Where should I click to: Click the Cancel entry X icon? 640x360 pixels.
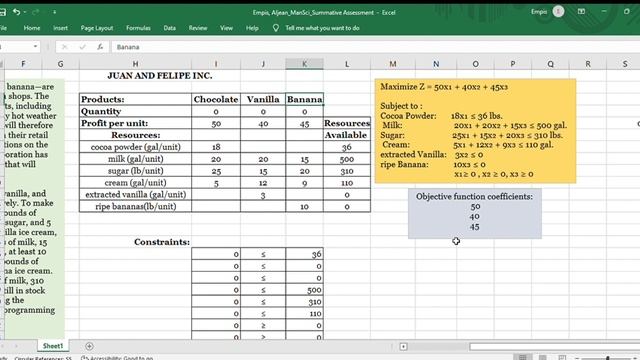[64, 47]
